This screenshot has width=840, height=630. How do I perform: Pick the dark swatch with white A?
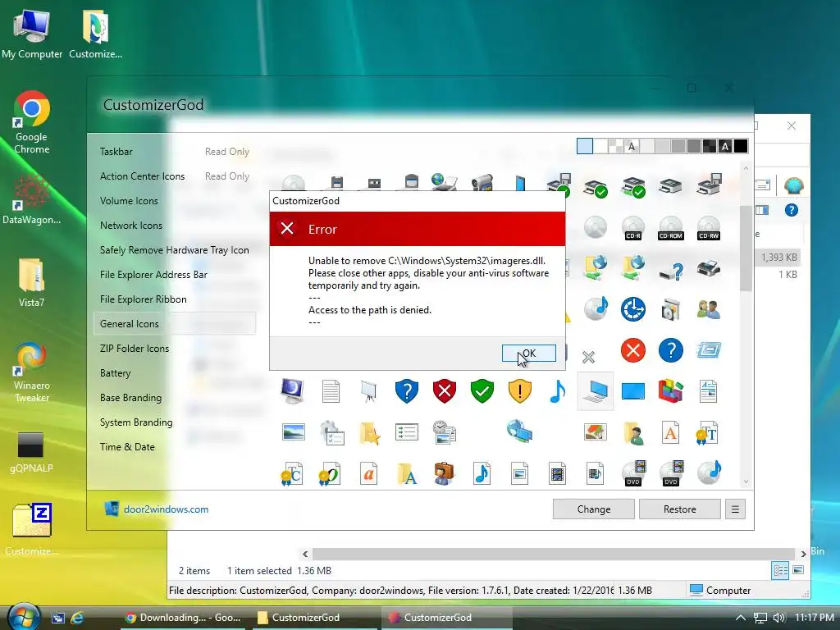point(725,146)
